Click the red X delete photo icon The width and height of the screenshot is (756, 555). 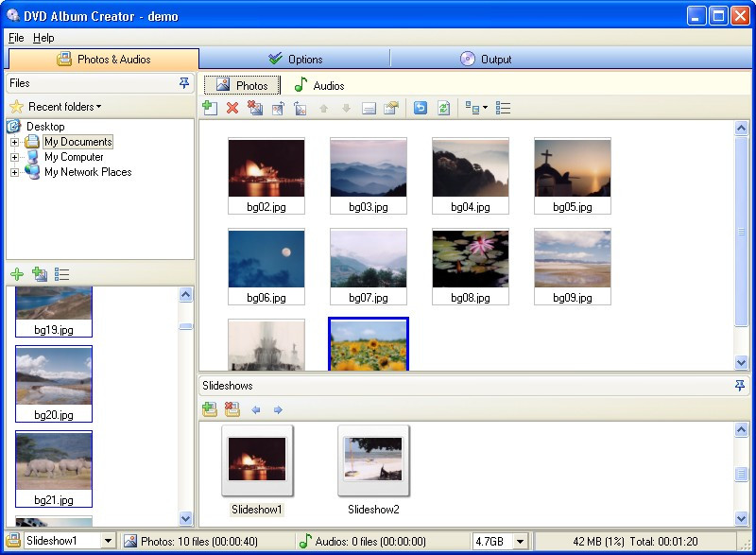(232, 108)
